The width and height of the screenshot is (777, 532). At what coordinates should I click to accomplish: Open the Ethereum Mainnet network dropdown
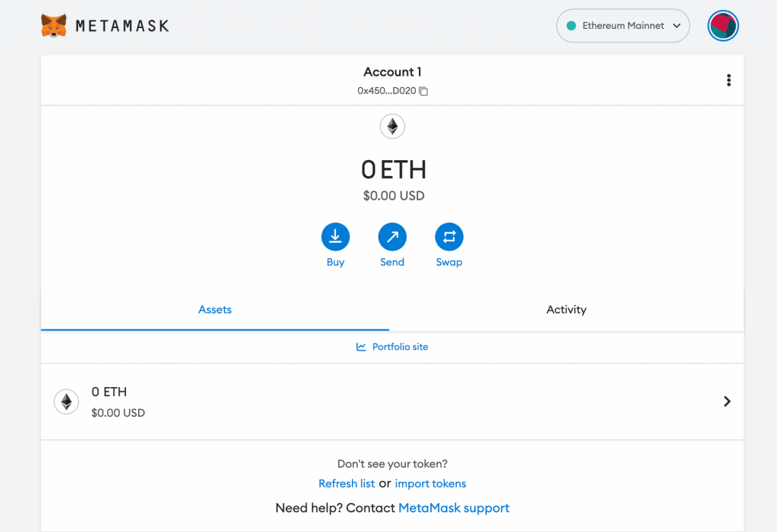coord(623,26)
